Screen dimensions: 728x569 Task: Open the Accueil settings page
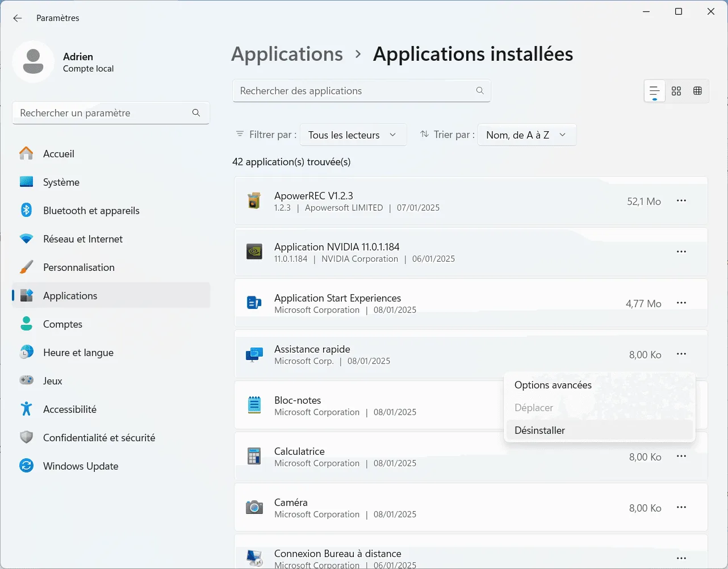111,153
